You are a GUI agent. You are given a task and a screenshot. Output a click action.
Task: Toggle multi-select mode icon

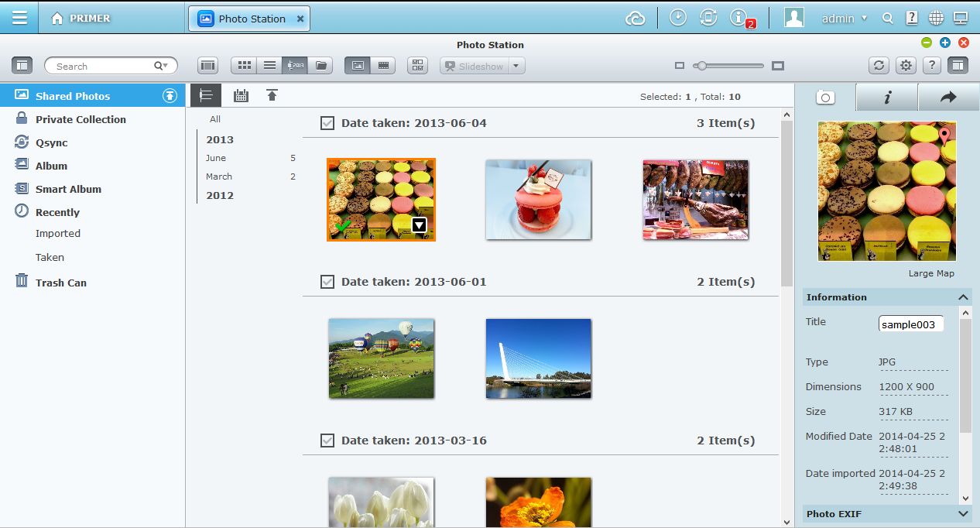(x=418, y=66)
